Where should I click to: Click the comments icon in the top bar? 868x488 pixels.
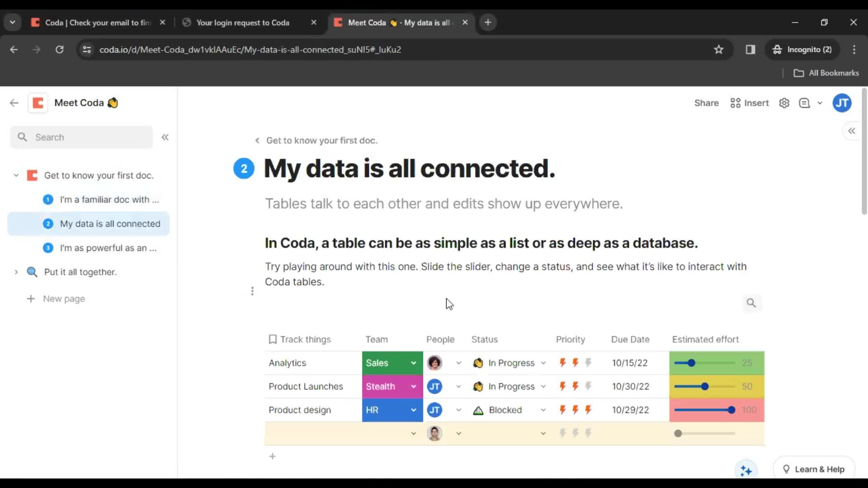(805, 103)
